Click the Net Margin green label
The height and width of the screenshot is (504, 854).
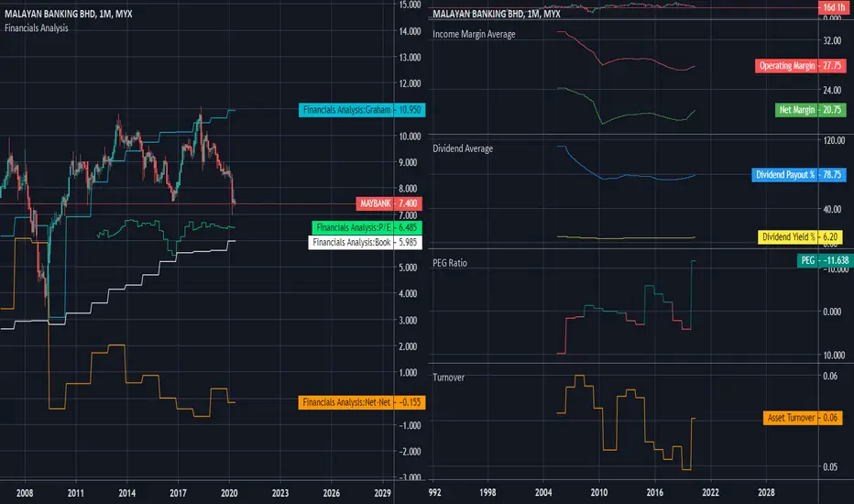tap(810, 110)
